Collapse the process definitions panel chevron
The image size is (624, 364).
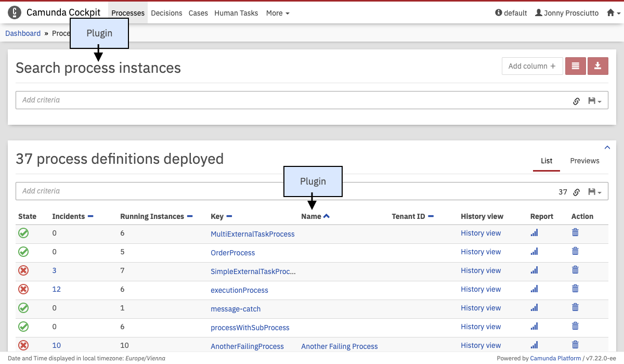(x=607, y=147)
